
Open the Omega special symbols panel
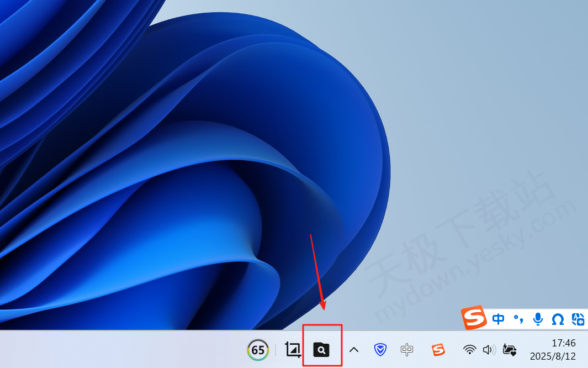[x=558, y=319]
